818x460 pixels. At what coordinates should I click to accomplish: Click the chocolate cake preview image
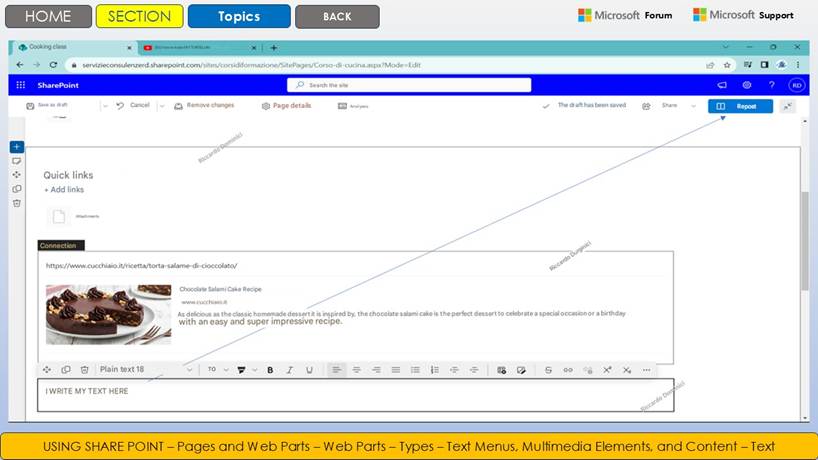109,314
